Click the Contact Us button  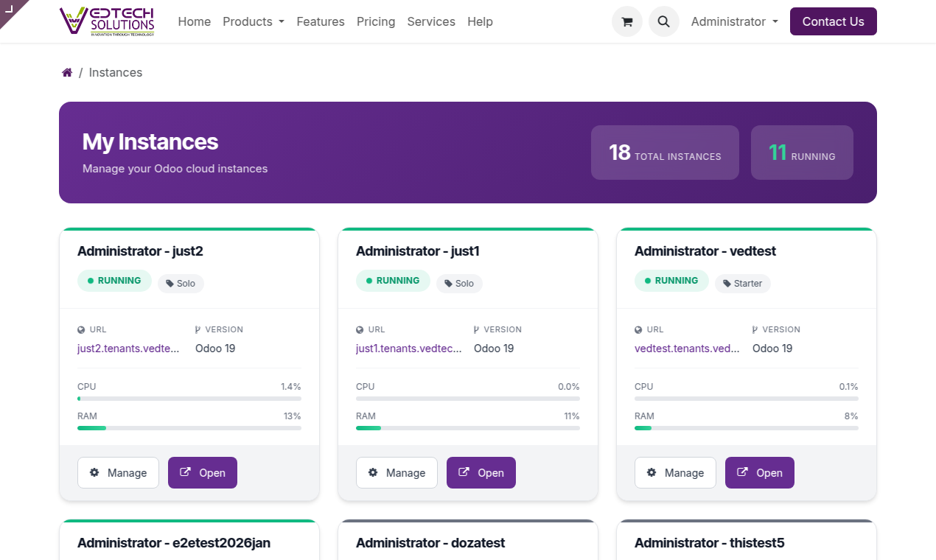click(x=833, y=21)
